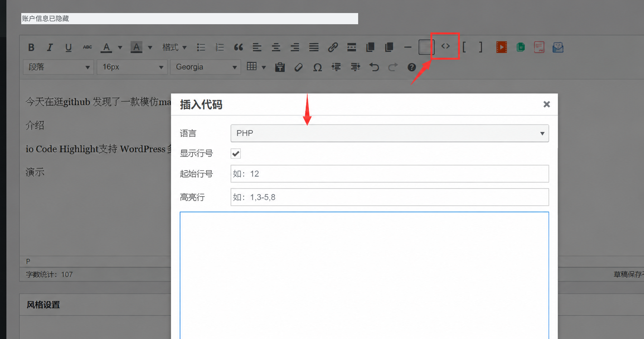Apply the text color A swatch
Screen dimensions: 644x339
[x=106, y=47]
